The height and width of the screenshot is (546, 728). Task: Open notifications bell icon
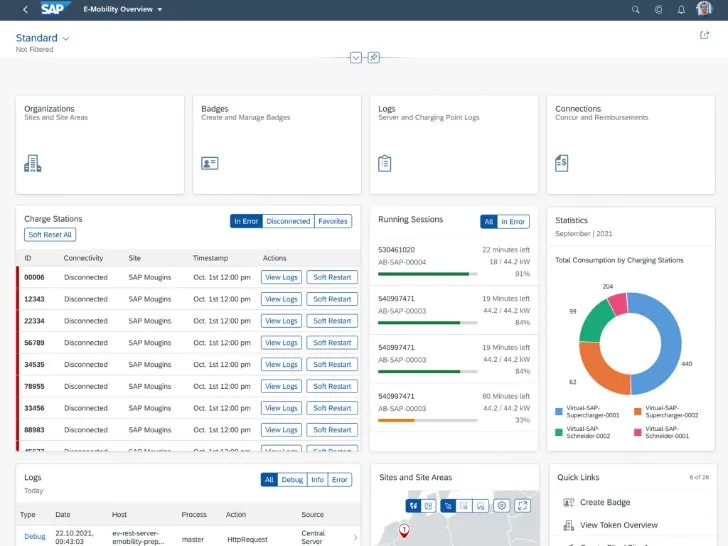pos(681,9)
